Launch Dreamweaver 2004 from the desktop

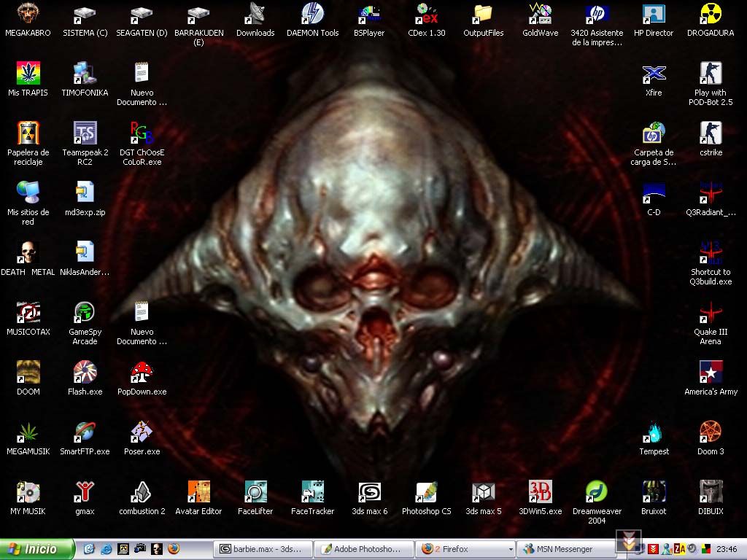click(597, 491)
